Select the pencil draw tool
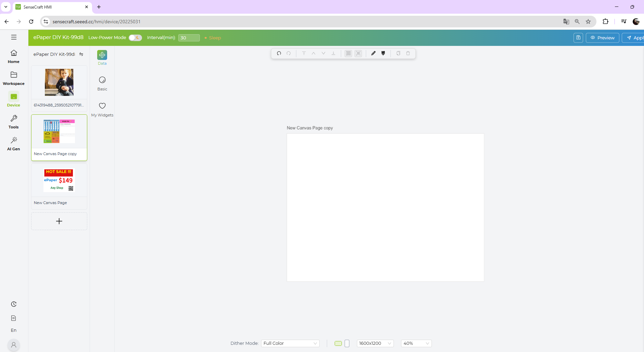The image size is (644, 352). pyautogui.click(x=373, y=53)
